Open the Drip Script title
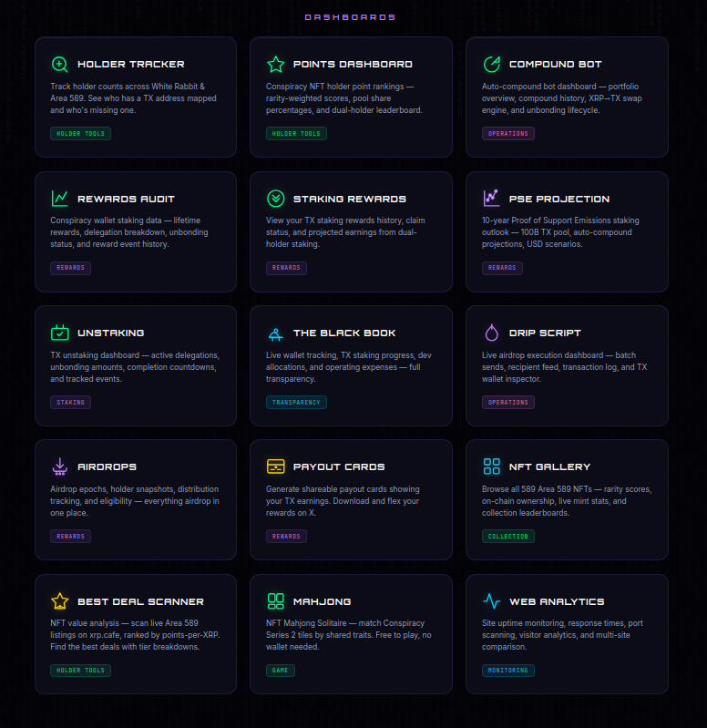Image resolution: width=707 pixels, height=728 pixels. [545, 333]
